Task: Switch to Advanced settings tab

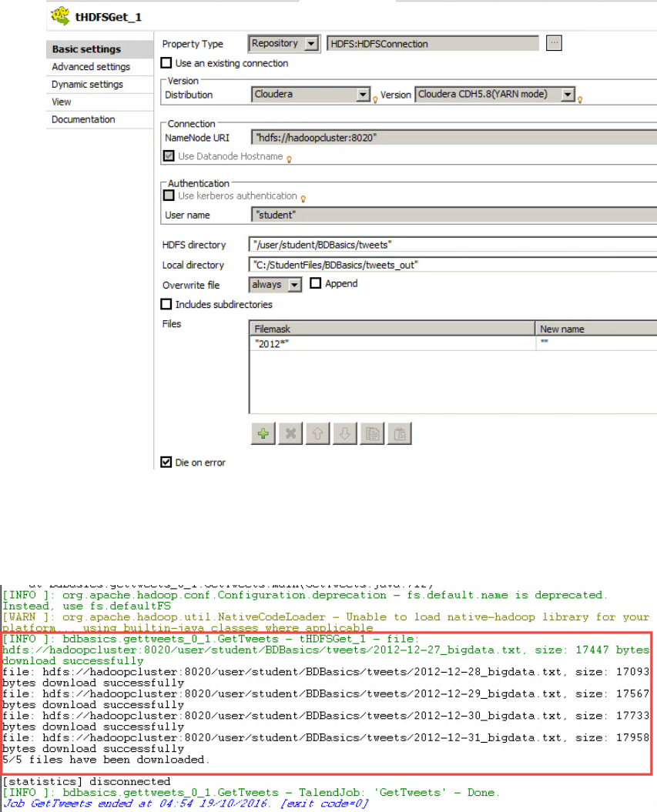Action: pyautogui.click(x=91, y=67)
